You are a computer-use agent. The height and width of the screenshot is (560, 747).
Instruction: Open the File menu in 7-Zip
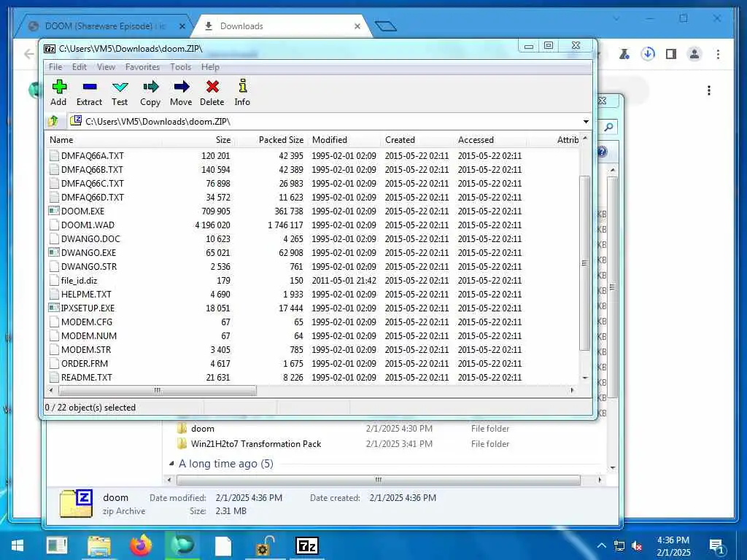(x=55, y=67)
